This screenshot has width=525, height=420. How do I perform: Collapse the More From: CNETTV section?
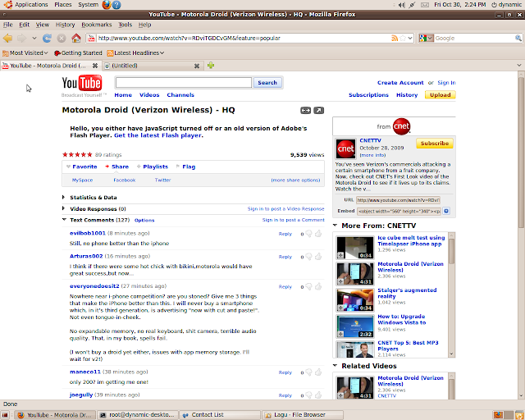pyautogui.click(x=336, y=225)
